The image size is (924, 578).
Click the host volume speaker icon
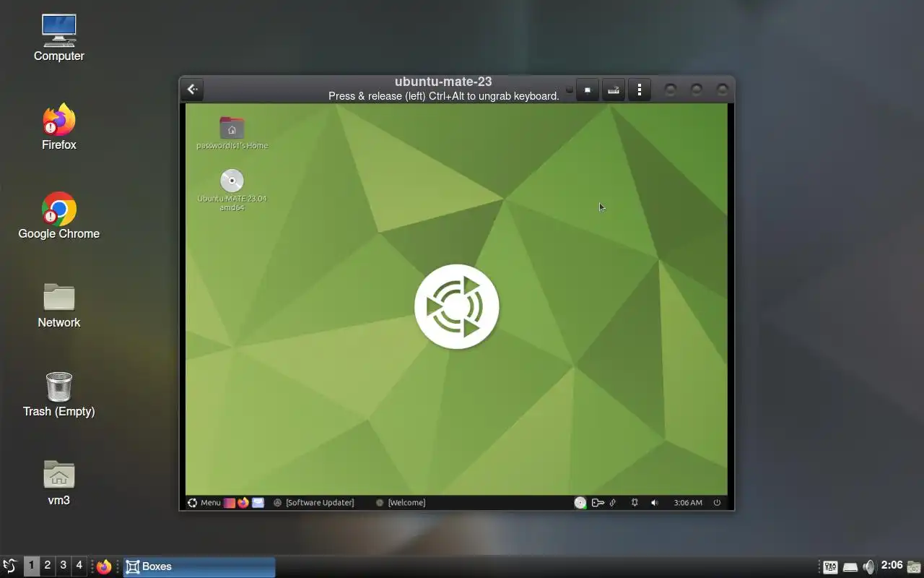(x=869, y=567)
